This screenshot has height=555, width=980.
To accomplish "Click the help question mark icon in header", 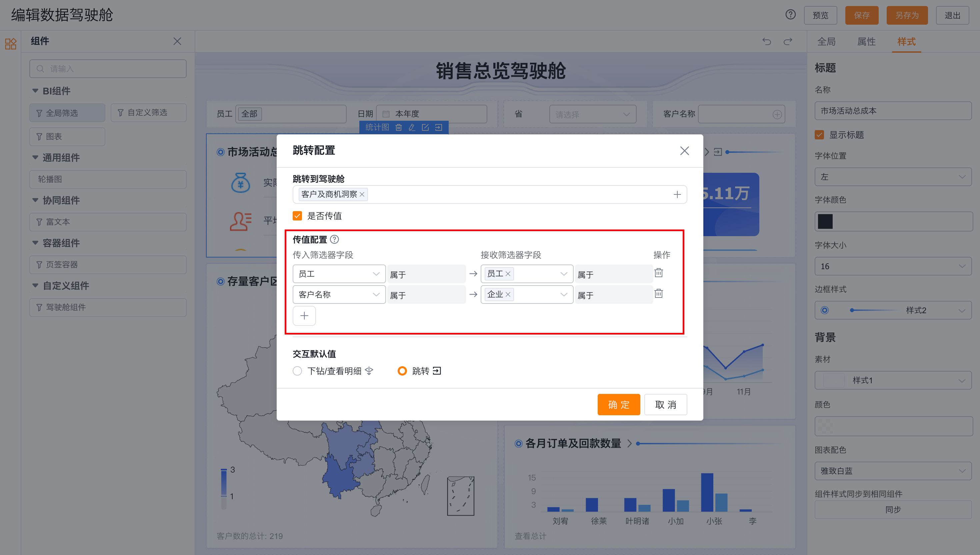I will pyautogui.click(x=790, y=15).
